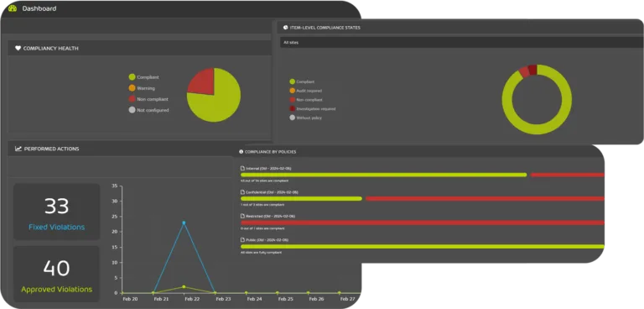The height and width of the screenshot is (309, 644).
Task: Click the 35 y-axis label
Action: (115, 186)
